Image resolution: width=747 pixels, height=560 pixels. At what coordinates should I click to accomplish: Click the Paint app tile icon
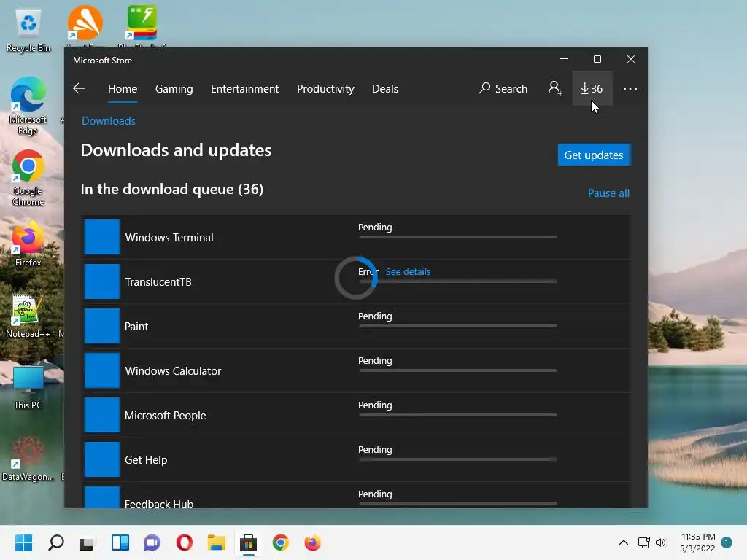coord(102,326)
